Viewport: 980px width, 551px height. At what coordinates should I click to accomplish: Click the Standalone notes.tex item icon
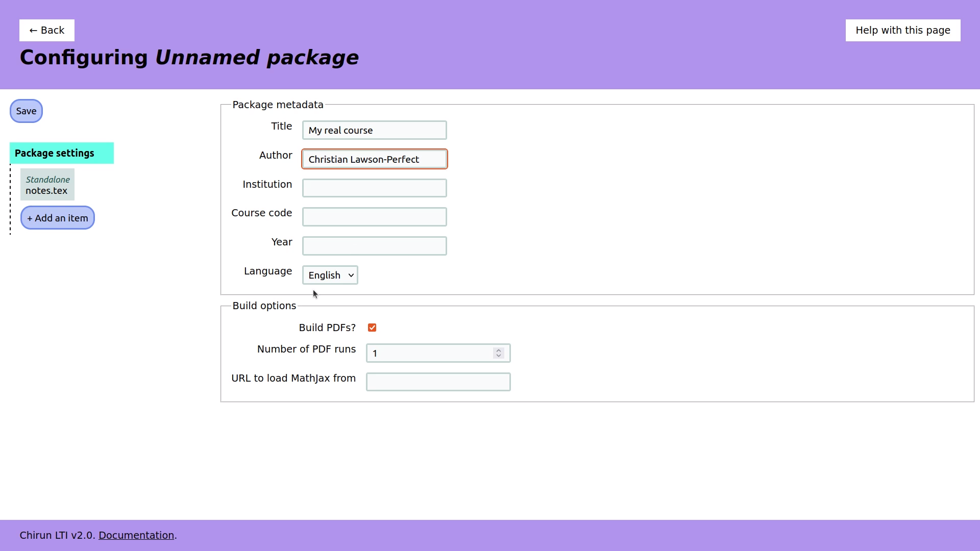point(47,185)
